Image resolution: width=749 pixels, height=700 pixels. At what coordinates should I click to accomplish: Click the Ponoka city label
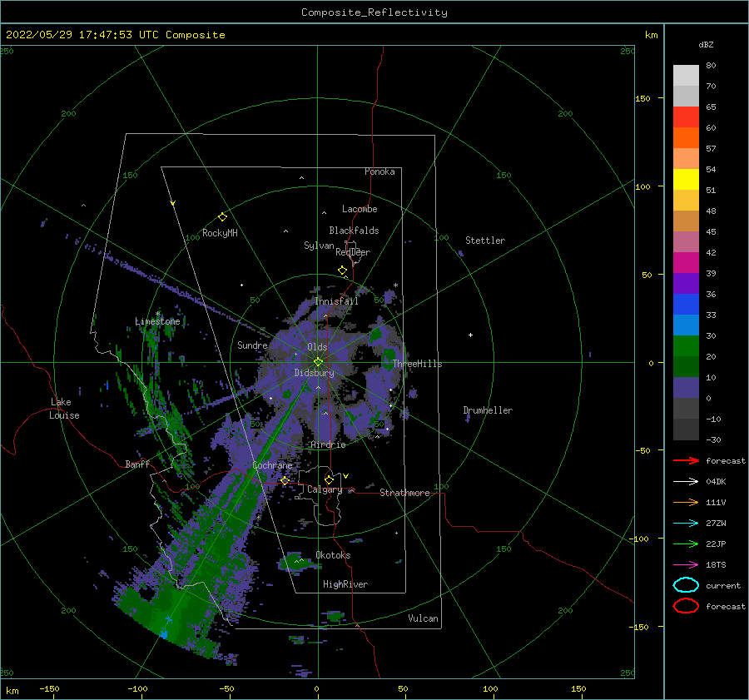[x=379, y=171]
